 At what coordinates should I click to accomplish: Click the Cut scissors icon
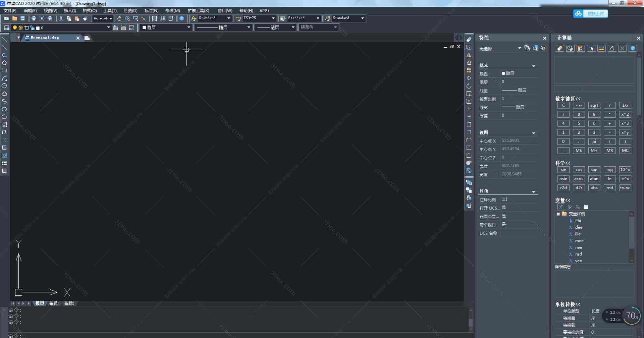[x=61, y=18]
